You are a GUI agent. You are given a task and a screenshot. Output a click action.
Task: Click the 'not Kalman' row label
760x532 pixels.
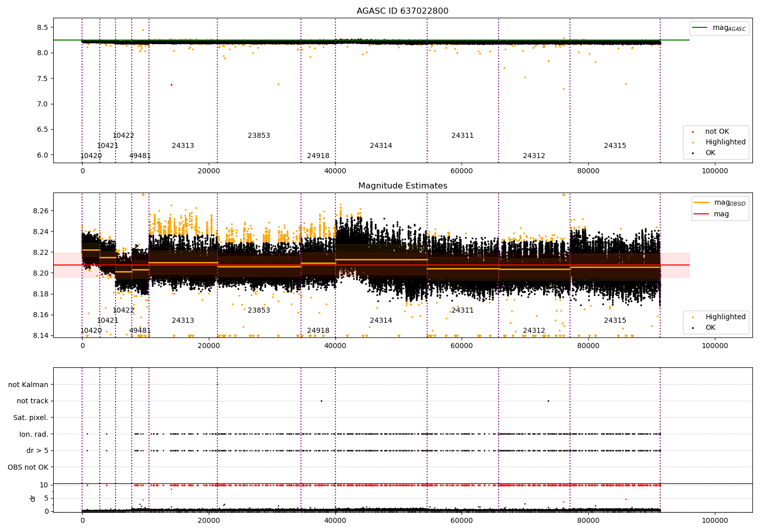click(28, 385)
